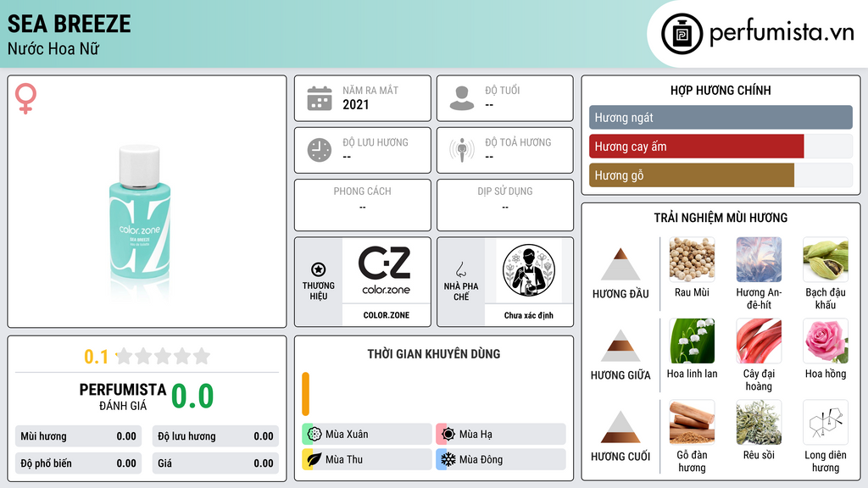
Task: Click the Nước Hoa Nữ subtitle
Action: coord(53,48)
